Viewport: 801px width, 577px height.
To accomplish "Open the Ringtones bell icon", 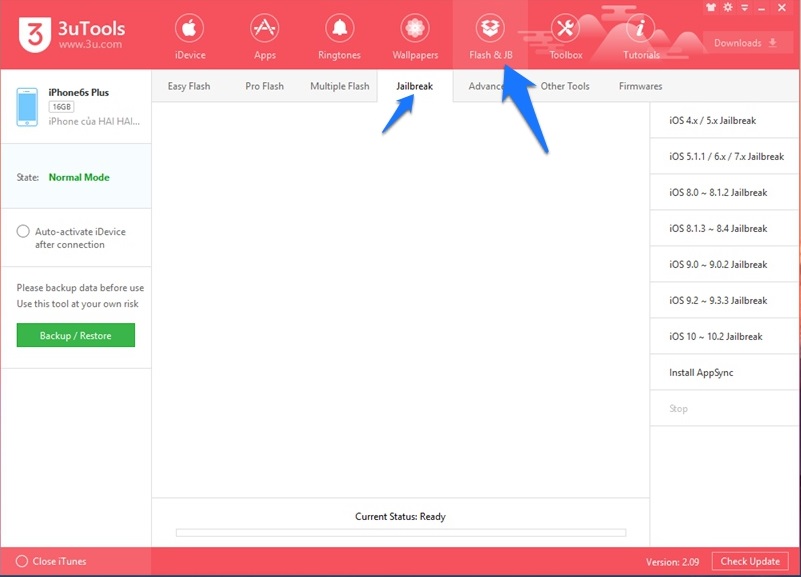I will (x=340, y=28).
